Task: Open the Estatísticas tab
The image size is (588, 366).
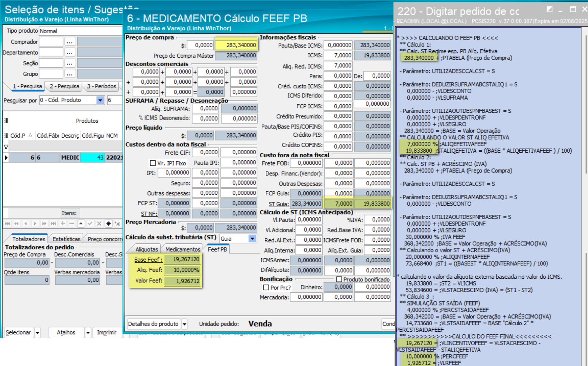Action: click(x=66, y=239)
